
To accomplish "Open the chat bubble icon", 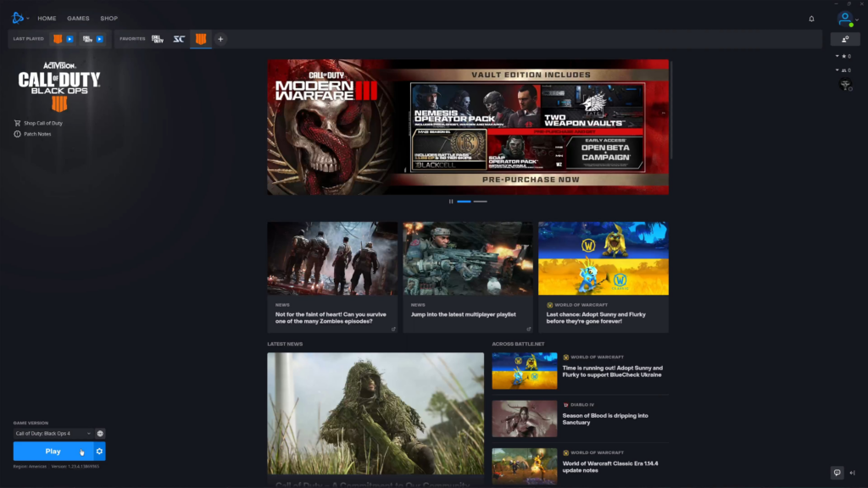I will (x=837, y=473).
